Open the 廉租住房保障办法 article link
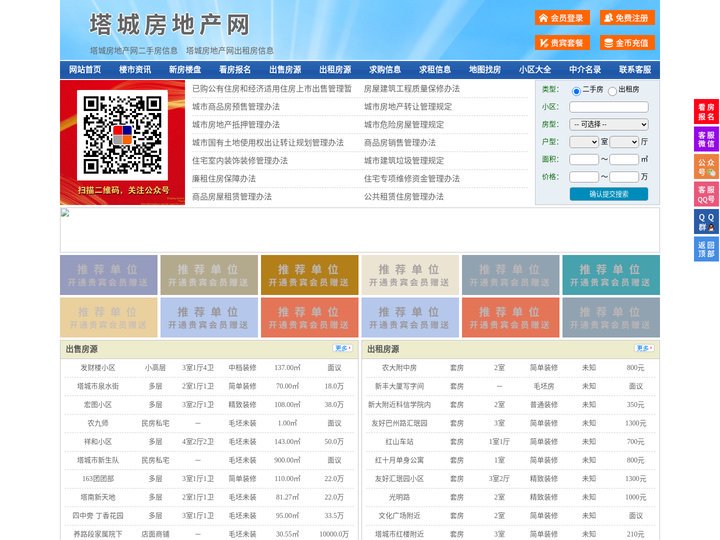 click(x=224, y=179)
